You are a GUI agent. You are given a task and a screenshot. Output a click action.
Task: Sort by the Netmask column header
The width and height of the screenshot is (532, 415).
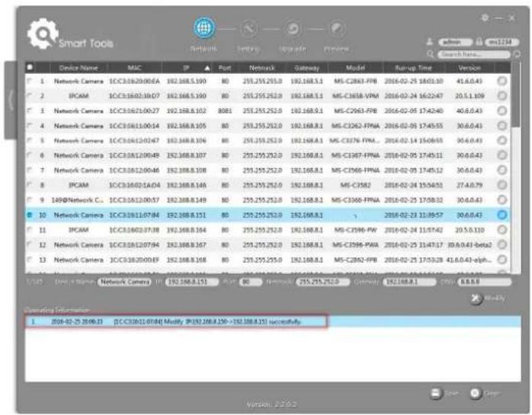click(x=262, y=68)
